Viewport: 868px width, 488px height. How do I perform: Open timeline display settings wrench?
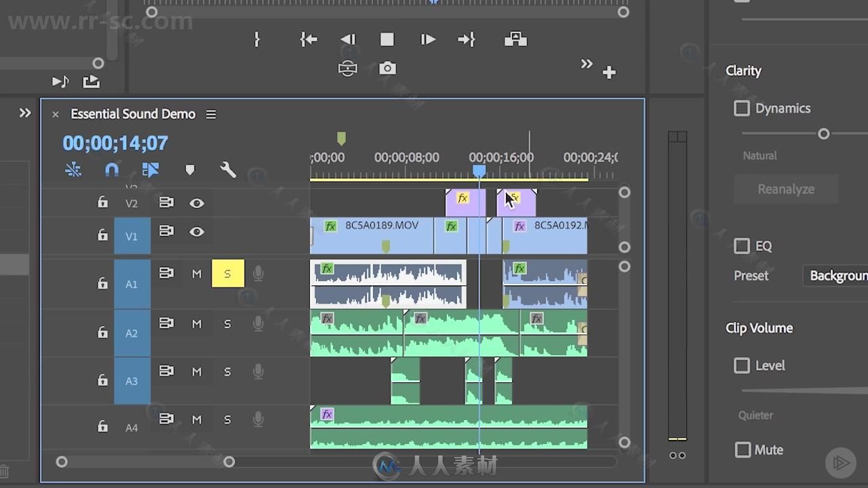[x=229, y=169]
